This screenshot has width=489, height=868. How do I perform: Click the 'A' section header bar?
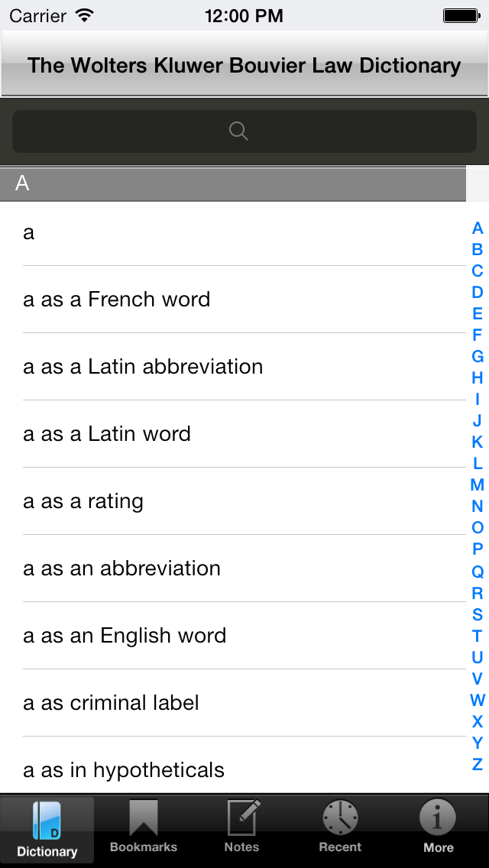pos(233,183)
